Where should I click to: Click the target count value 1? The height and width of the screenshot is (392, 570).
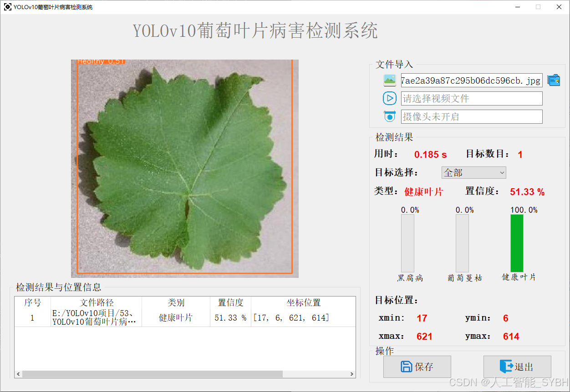pos(520,155)
